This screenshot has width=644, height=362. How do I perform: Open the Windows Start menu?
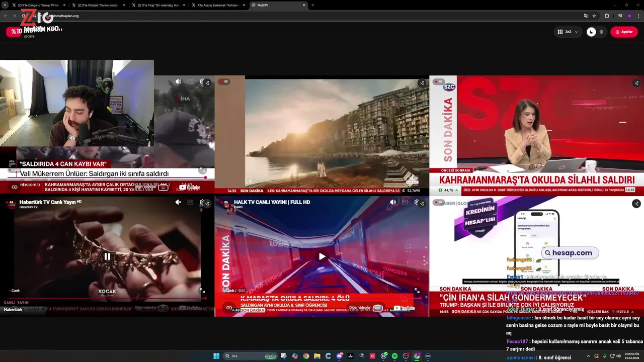216,356
